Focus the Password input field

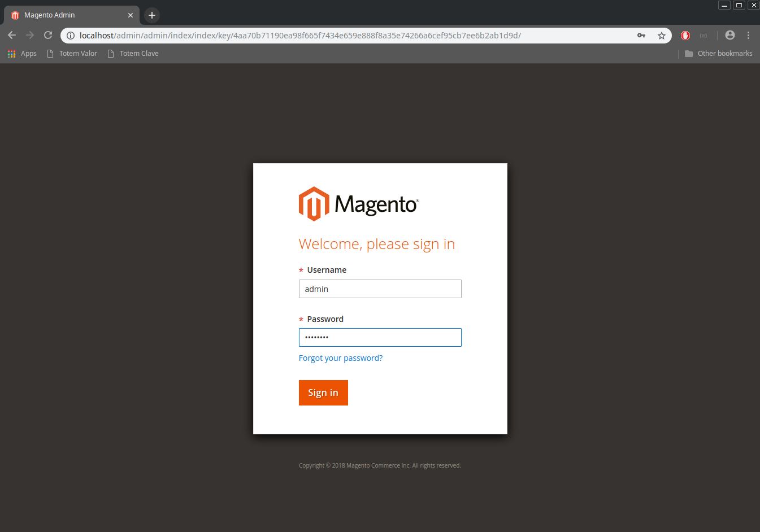coord(380,338)
